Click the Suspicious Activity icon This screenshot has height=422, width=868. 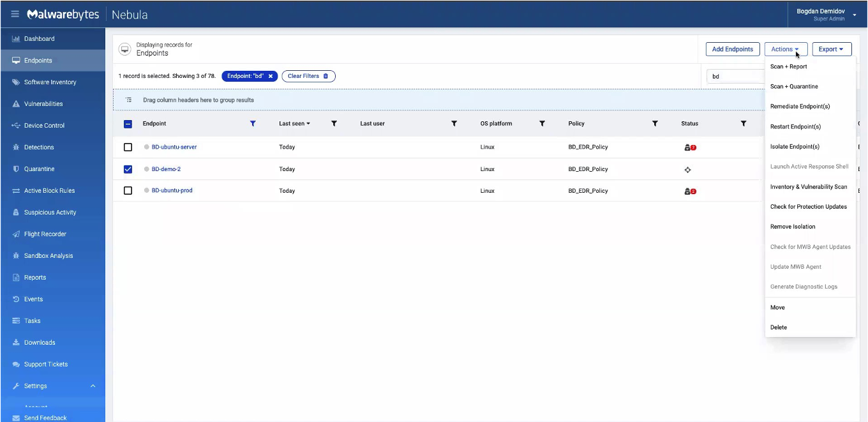pos(17,213)
